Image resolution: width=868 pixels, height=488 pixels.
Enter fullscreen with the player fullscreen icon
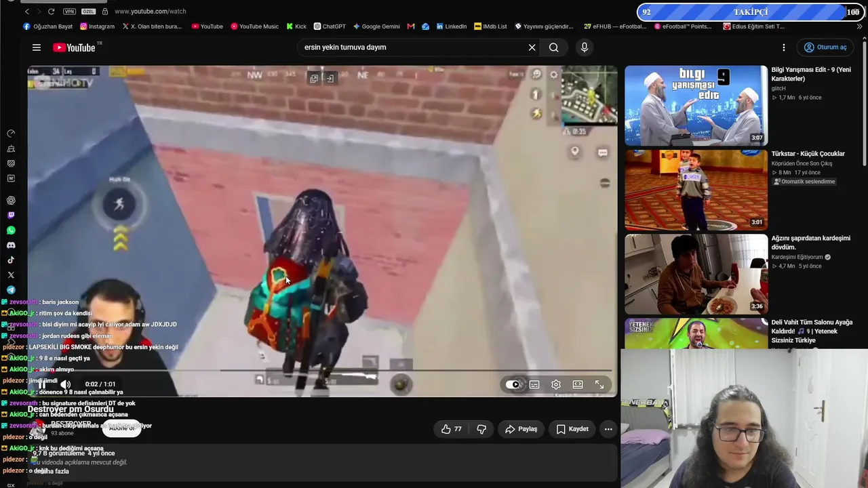coord(599,384)
